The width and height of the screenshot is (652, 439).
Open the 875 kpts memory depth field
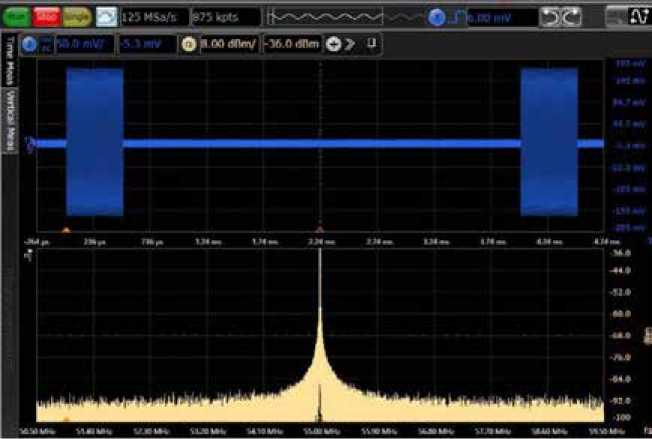[x=225, y=17]
